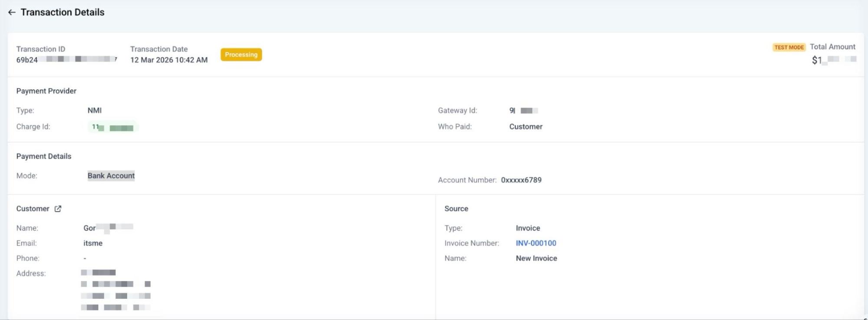Click the NMI provider type value
Viewport: 868px width, 320px height.
click(95, 111)
